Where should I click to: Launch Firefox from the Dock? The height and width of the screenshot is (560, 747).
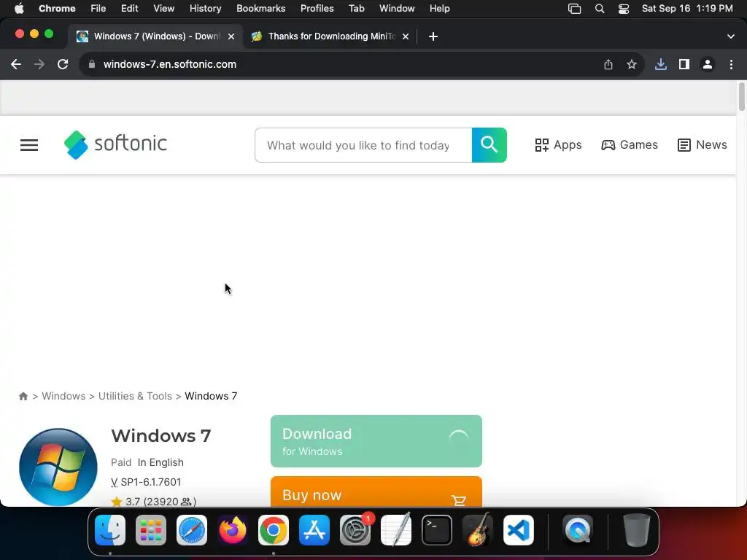tap(233, 530)
